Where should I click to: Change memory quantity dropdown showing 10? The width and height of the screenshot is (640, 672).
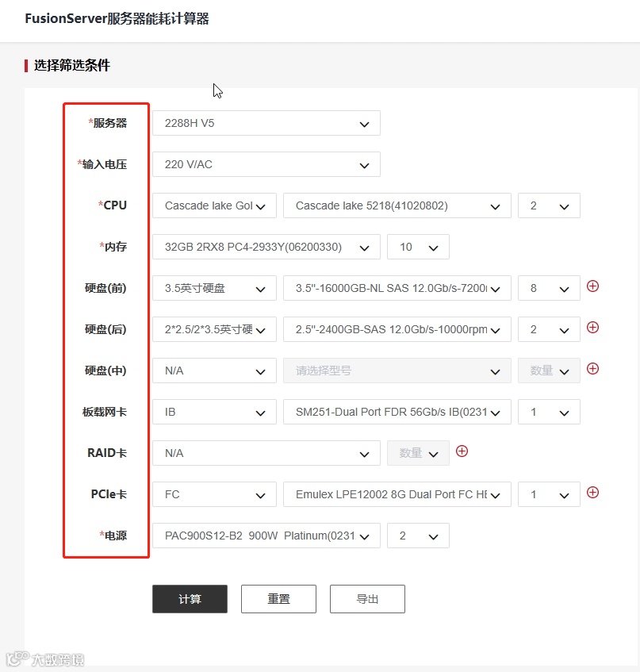pos(418,247)
